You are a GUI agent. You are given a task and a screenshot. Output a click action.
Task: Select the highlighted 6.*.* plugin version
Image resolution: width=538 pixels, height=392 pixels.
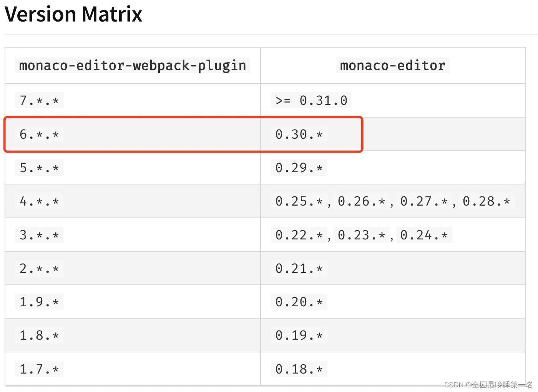40,134
